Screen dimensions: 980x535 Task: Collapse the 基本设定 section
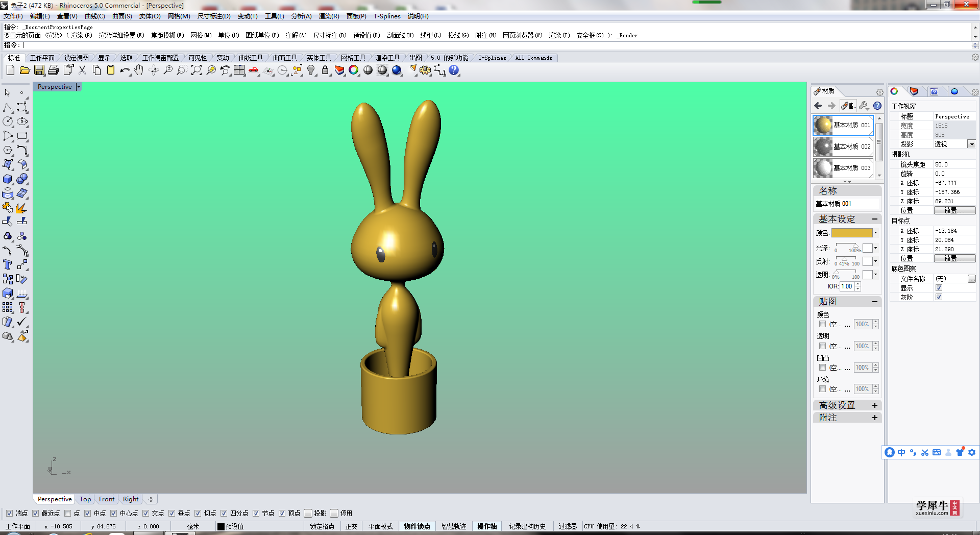(x=875, y=219)
